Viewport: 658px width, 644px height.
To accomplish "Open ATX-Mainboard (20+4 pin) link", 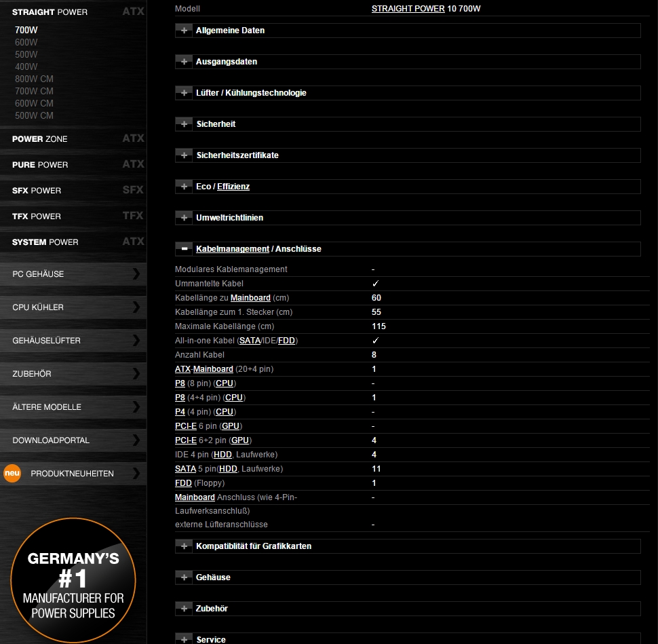I will pyautogui.click(x=204, y=369).
